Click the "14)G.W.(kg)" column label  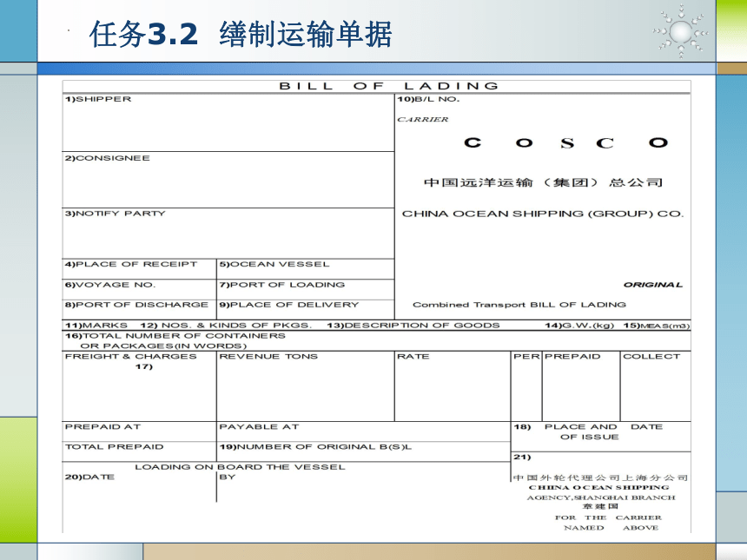[x=579, y=326]
